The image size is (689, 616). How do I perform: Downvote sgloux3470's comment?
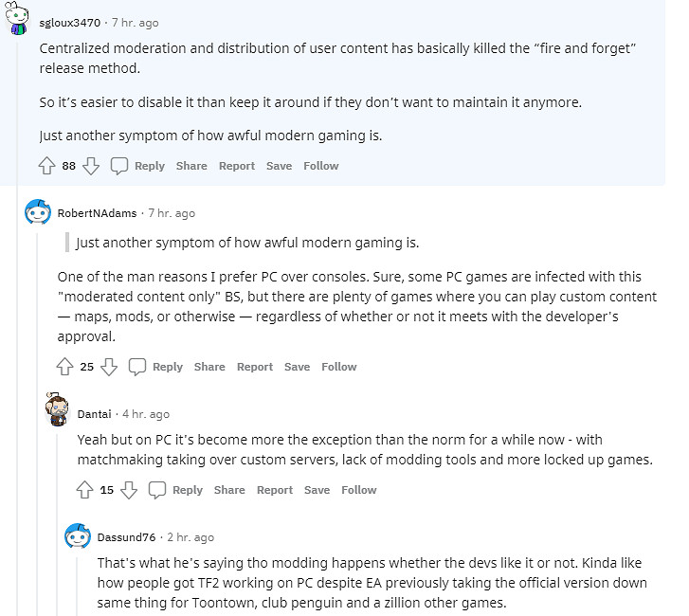[91, 166]
